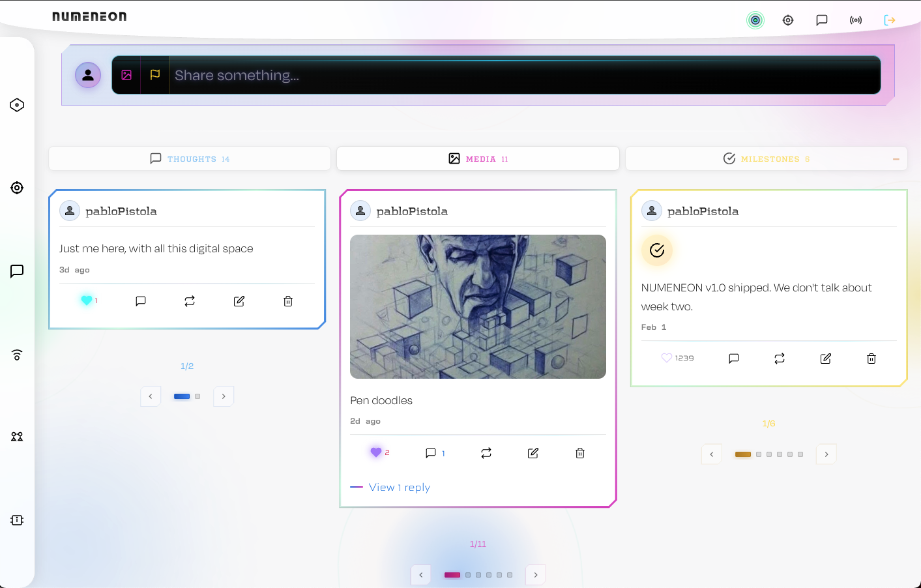Open the Pen doodles sketch image
This screenshot has width=921, height=588.
pyautogui.click(x=478, y=306)
